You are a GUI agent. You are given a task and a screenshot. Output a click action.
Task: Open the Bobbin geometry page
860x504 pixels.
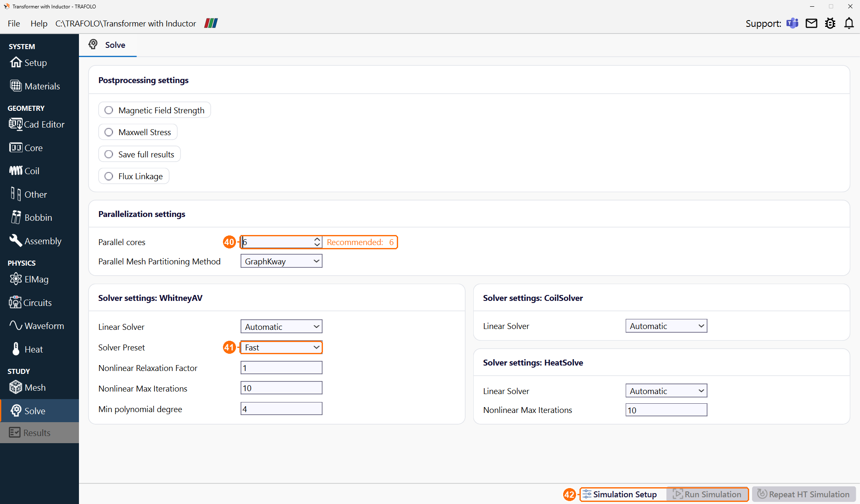click(31, 217)
